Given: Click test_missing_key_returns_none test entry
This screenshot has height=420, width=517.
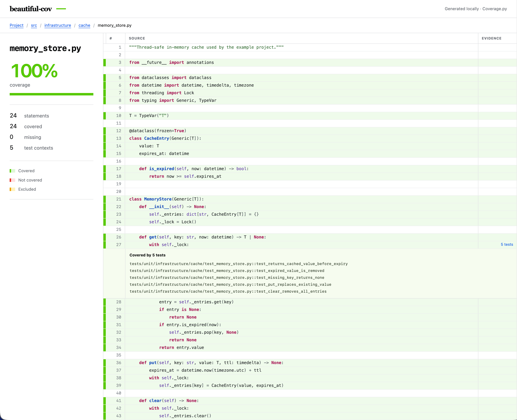Looking at the screenshot, I should click(227, 277).
